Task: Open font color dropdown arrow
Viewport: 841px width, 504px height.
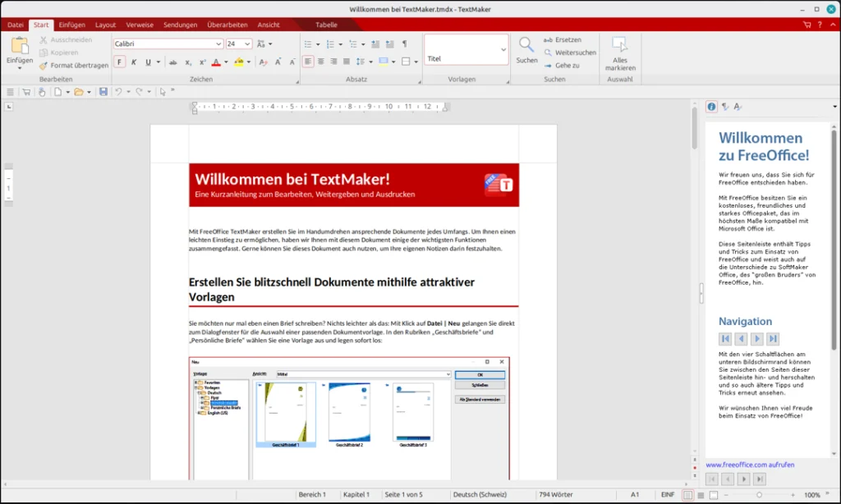Action: point(226,62)
